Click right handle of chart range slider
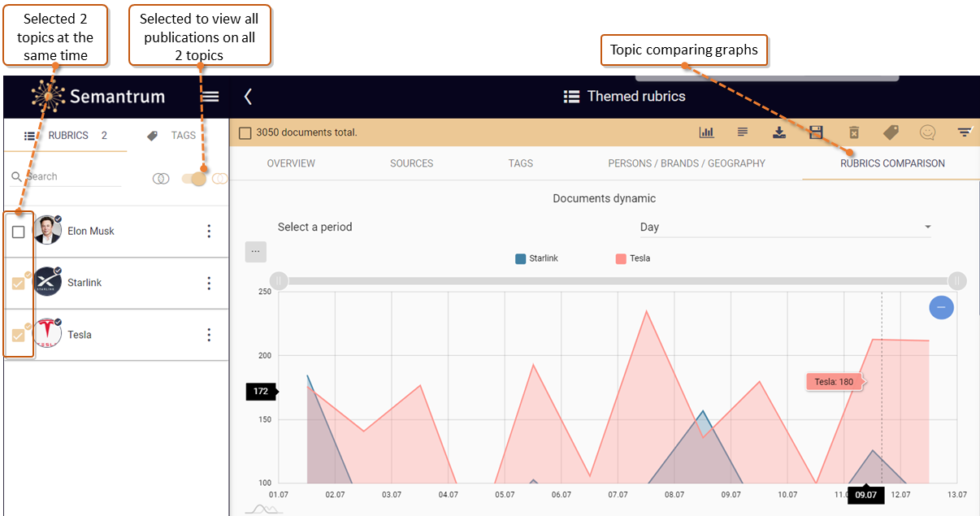The width and height of the screenshot is (980, 516). (957, 280)
